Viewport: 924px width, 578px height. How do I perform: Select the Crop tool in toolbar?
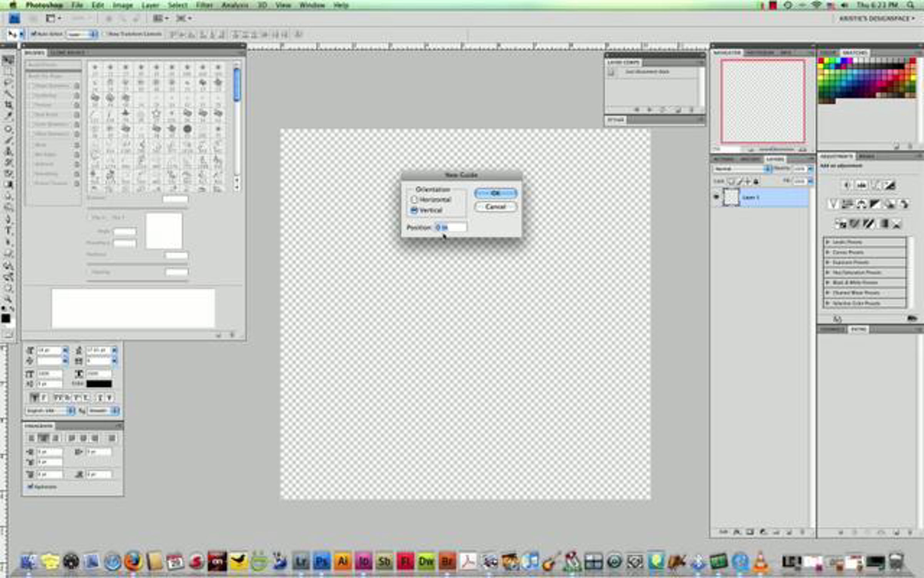[x=8, y=104]
